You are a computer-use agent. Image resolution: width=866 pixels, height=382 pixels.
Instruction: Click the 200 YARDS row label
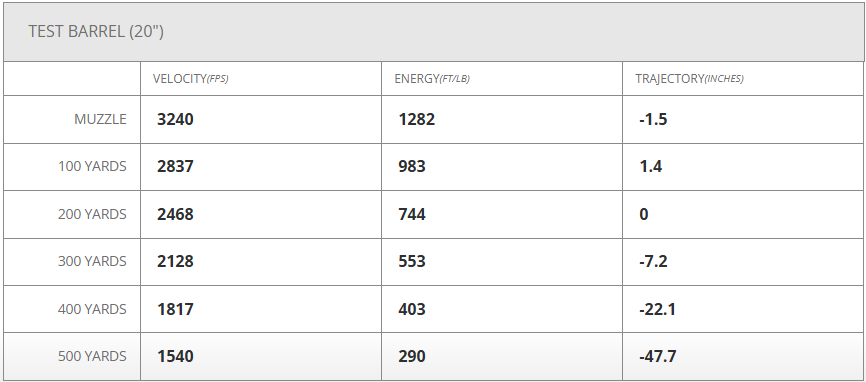[x=92, y=214]
